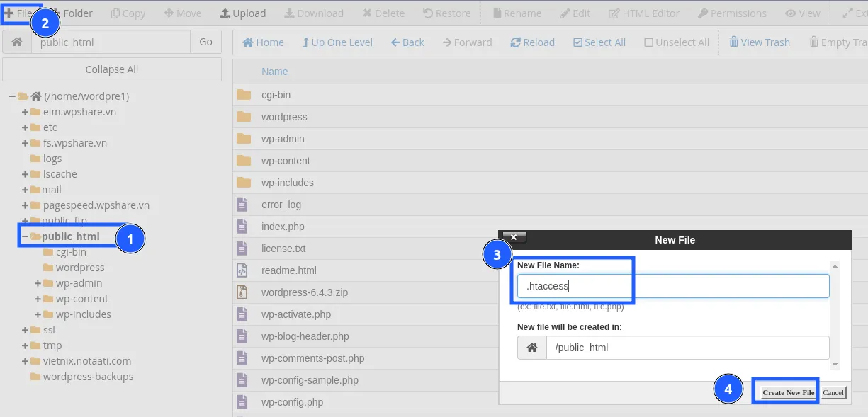Screen dimensions: 868x417
Task: Click the Forward navigation button
Action: coord(467,42)
